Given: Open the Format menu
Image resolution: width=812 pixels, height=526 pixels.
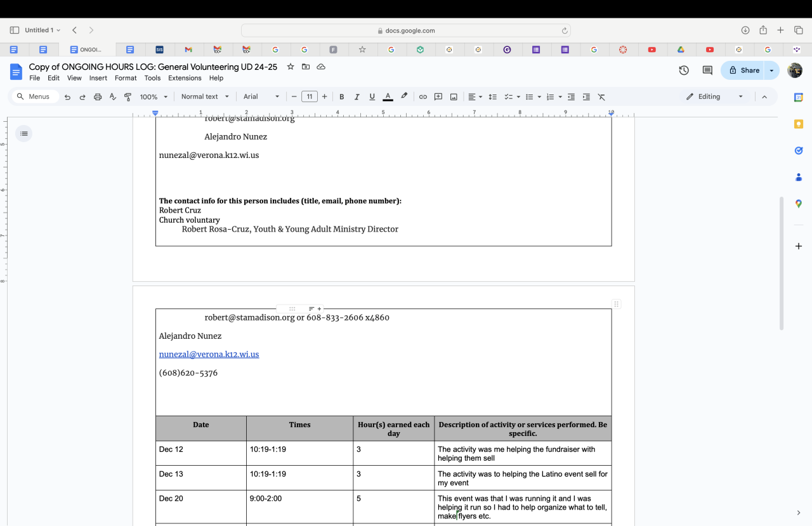Looking at the screenshot, I should coord(126,78).
